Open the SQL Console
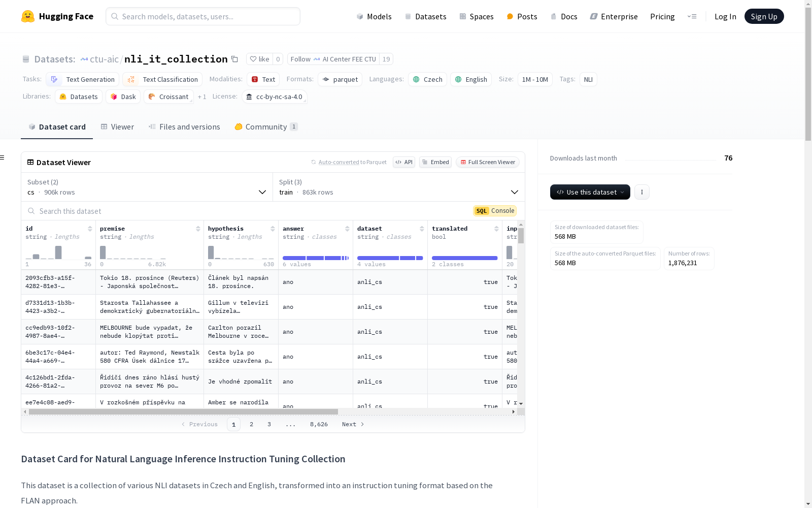 [x=495, y=211]
